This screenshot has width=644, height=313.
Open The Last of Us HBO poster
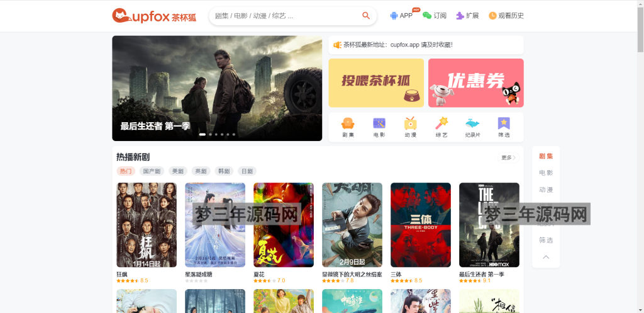(x=489, y=225)
